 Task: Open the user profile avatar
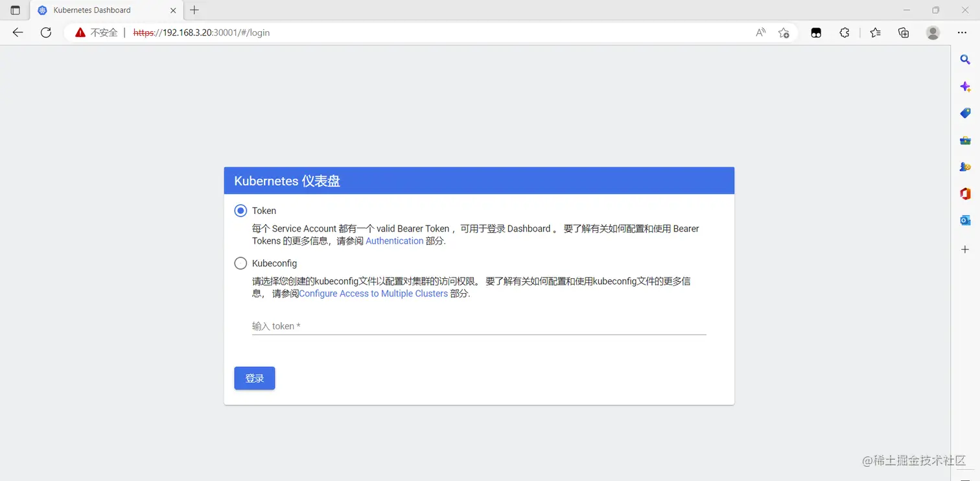[933, 32]
